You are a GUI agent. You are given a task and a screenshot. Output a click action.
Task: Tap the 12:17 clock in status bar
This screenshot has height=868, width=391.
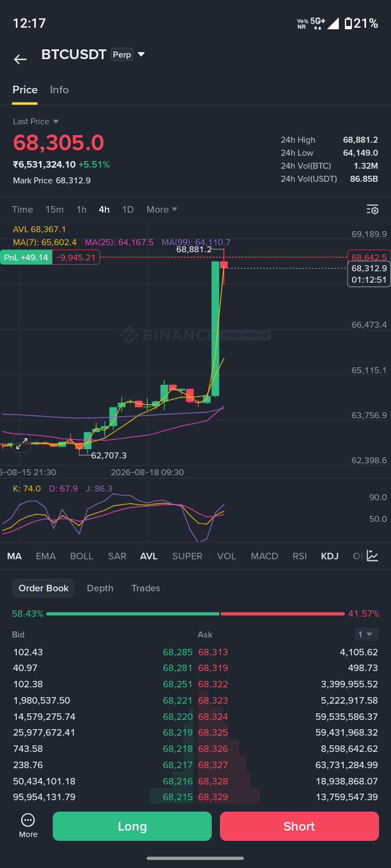pyautogui.click(x=29, y=23)
